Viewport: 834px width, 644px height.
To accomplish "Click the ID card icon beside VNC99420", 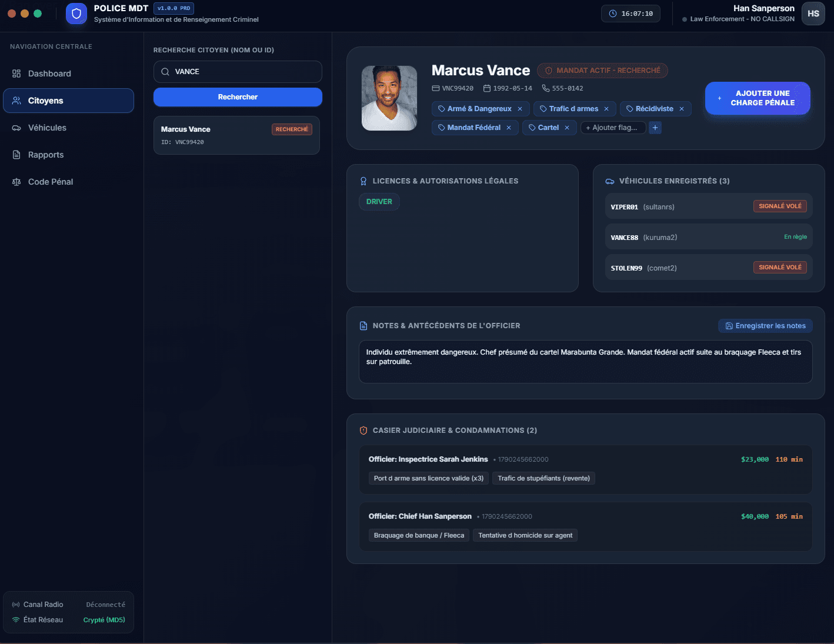I will (x=436, y=88).
